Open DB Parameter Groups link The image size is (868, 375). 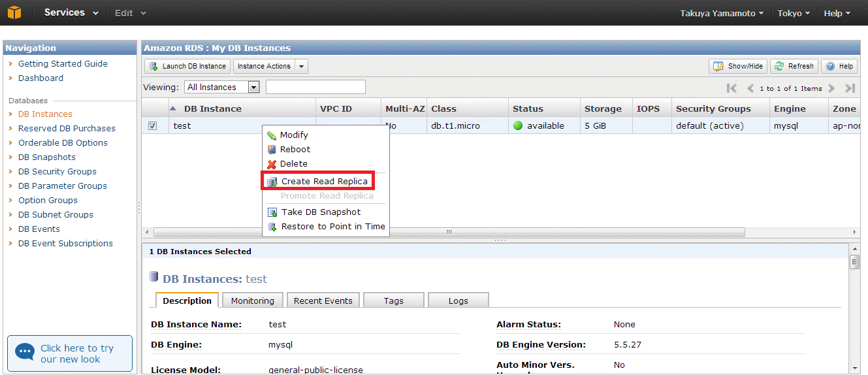tap(63, 186)
